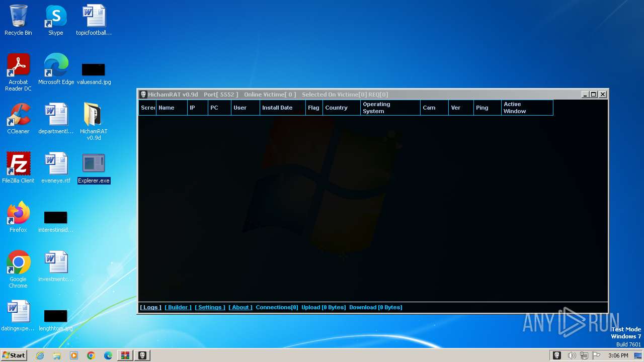Screen dimensions: 644x362
Task: Click the Connections[0] status text
Action: (277, 307)
